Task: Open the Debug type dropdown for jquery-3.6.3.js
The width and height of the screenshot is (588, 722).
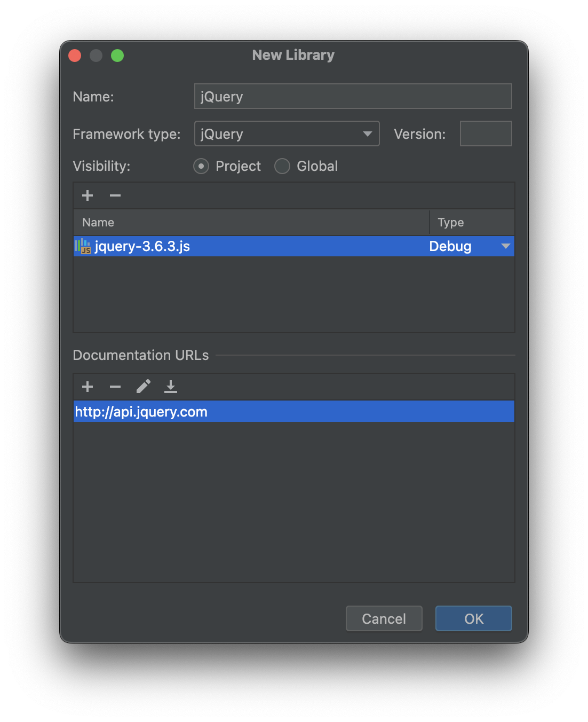Action: click(x=505, y=246)
